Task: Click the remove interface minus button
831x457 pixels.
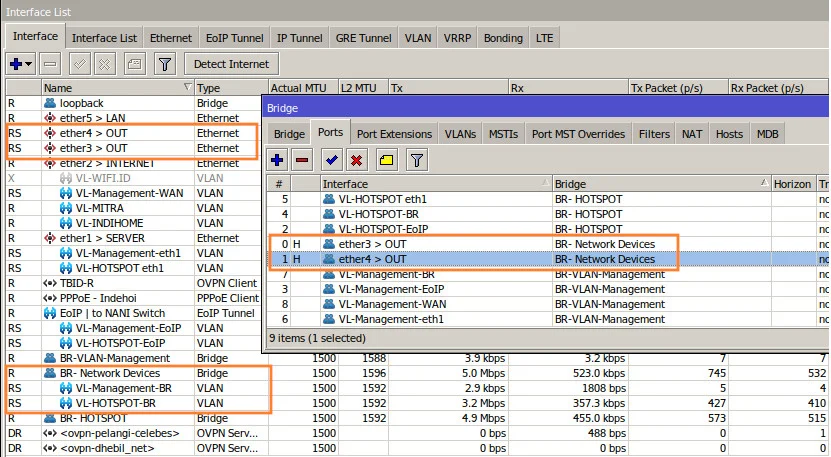Action: click(50, 64)
